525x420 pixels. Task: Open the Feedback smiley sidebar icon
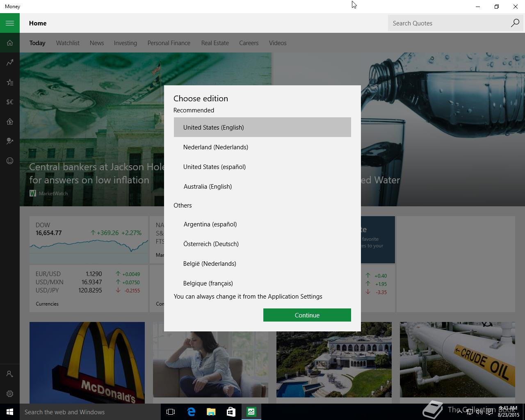pyautogui.click(x=10, y=161)
